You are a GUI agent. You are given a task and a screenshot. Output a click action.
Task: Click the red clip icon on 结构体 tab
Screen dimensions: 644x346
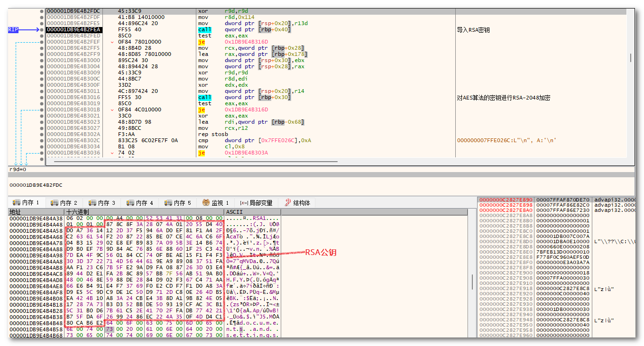(287, 203)
